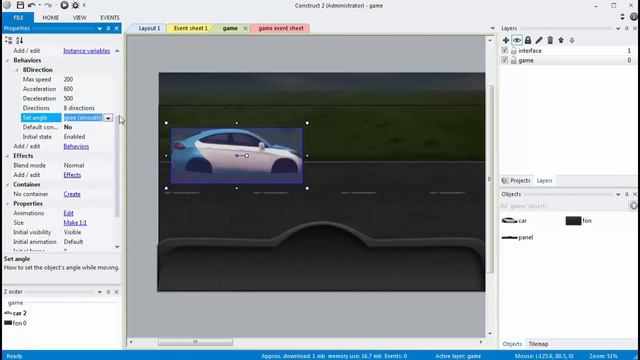
Task: Switch to the EVENTS ribbon tab
Action: click(x=110, y=18)
